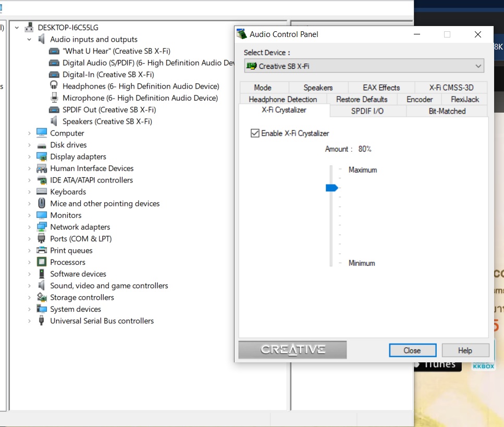Image resolution: width=504 pixels, height=427 pixels.
Task: Collapse the DESKTOP-I6C55LG root node
Action: [x=17, y=28]
